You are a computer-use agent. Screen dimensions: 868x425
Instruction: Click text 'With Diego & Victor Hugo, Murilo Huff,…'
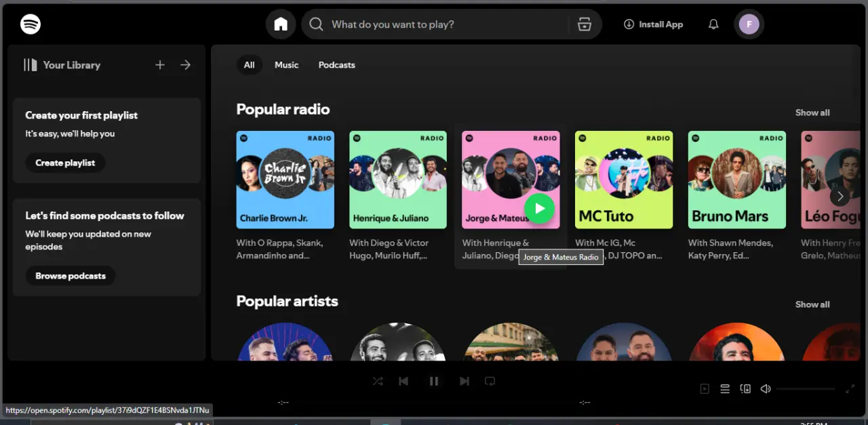(x=389, y=249)
